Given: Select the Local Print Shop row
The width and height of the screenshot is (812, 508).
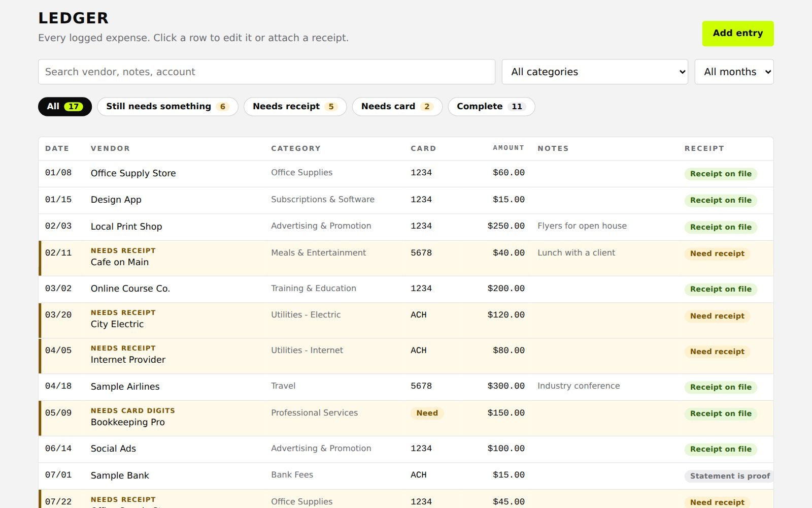Looking at the screenshot, I should point(406,227).
